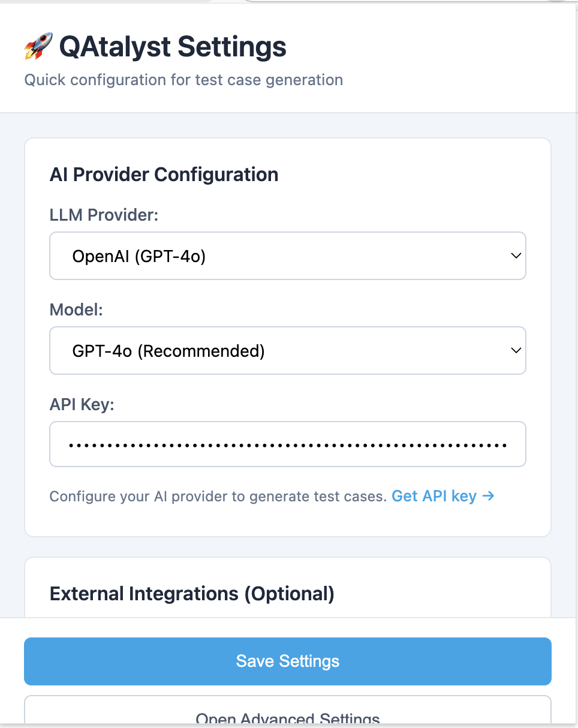Click the AI Provider Configuration heading
The image size is (578, 728).
tap(164, 175)
